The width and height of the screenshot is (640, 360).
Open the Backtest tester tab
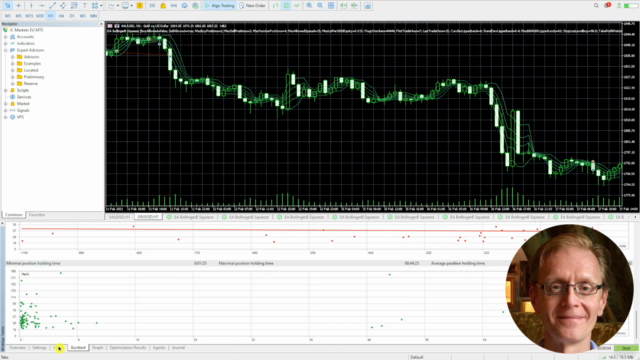pos(78,348)
